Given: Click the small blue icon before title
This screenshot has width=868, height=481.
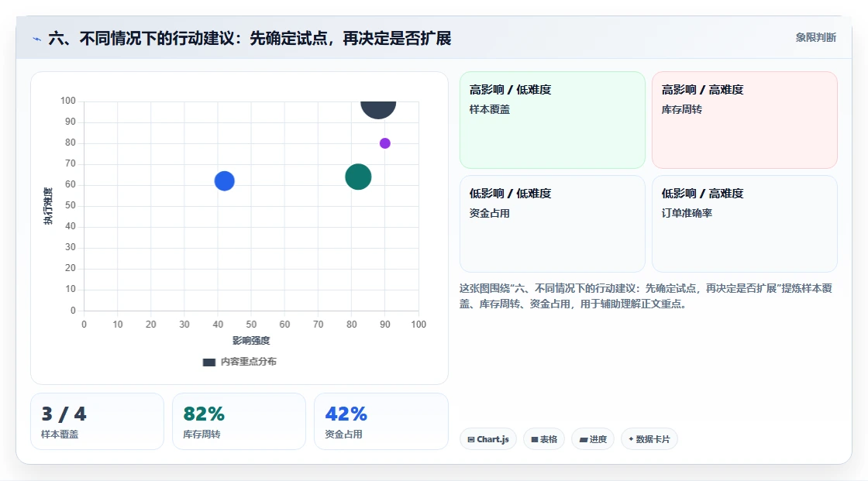Looking at the screenshot, I should [x=36, y=39].
